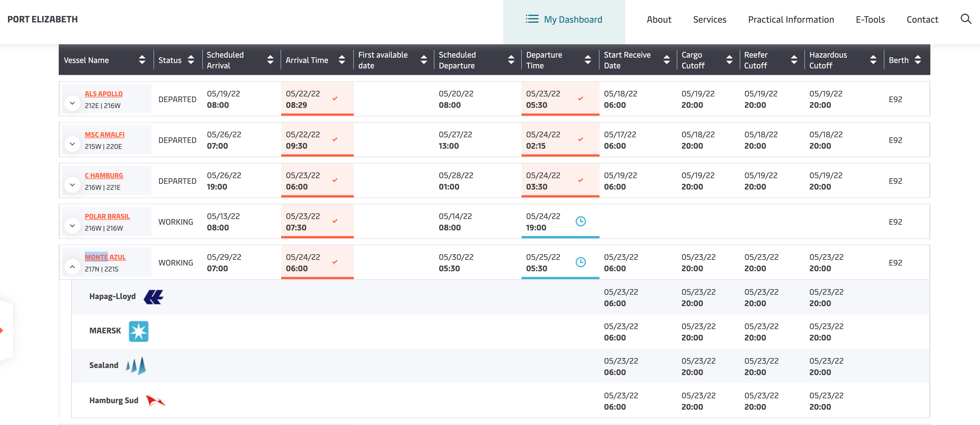Click the Hamburg Sud carrier row label
The image size is (980, 425).
113,400
